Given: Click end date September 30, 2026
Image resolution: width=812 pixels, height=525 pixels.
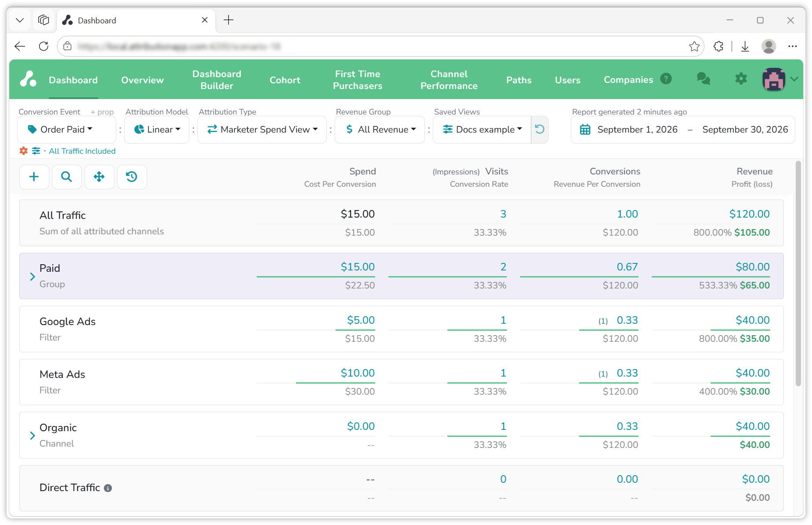Looking at the screenshot, I should click(x=745, y=129).
